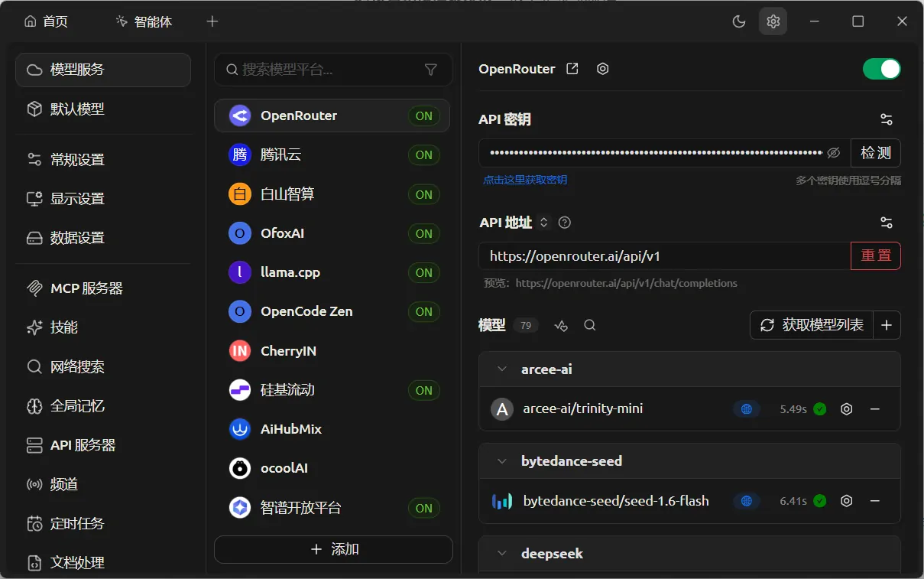Click help icon beside API 地址
This screenshot has width=924, height=579.
point(565,223)
